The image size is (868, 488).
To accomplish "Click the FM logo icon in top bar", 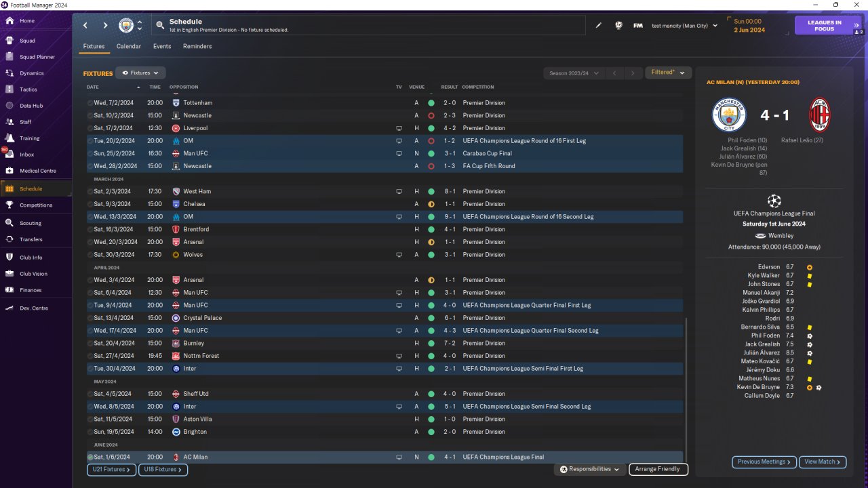I will tap(638, 26).
